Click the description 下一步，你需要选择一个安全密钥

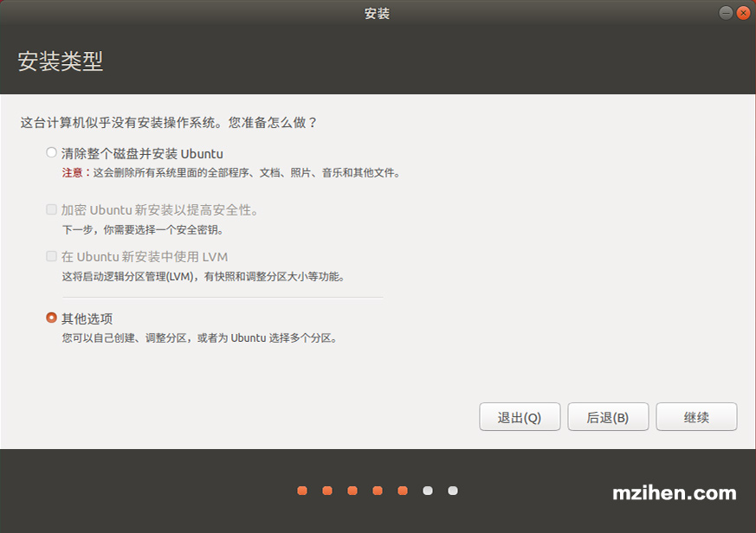pos(143,229)
